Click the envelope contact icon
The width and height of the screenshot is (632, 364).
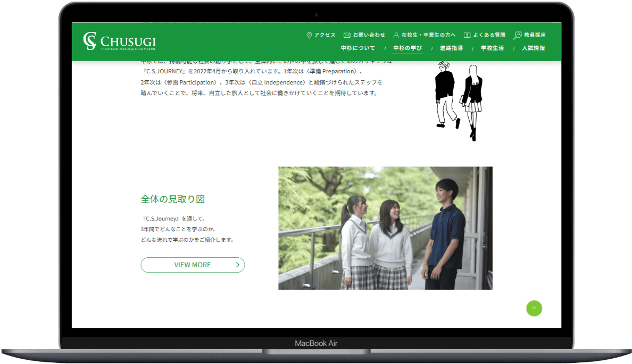[347, 35]
